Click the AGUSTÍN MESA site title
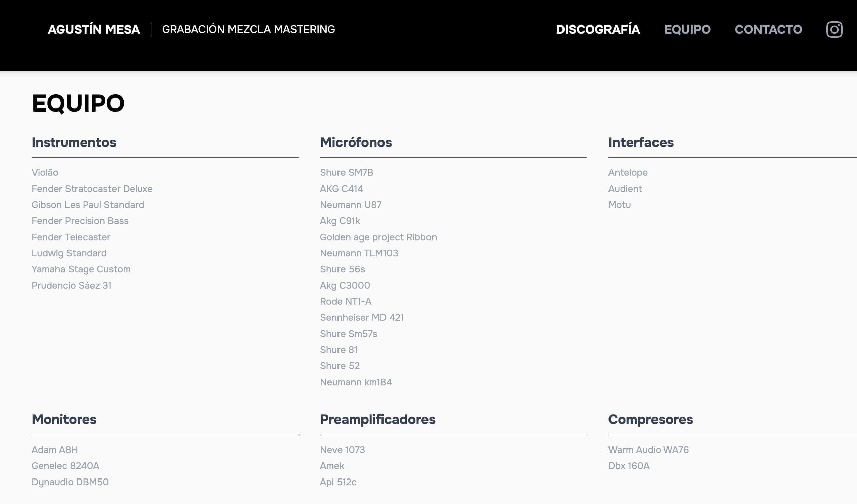Viewport: 857px width, 504px height. [94, 29]
